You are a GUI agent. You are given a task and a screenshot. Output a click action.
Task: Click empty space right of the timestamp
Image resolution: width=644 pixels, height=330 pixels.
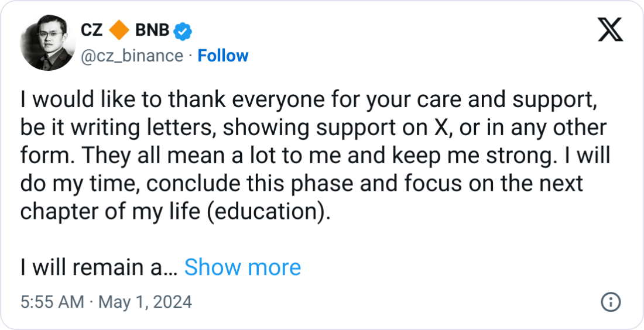[381, 302]
